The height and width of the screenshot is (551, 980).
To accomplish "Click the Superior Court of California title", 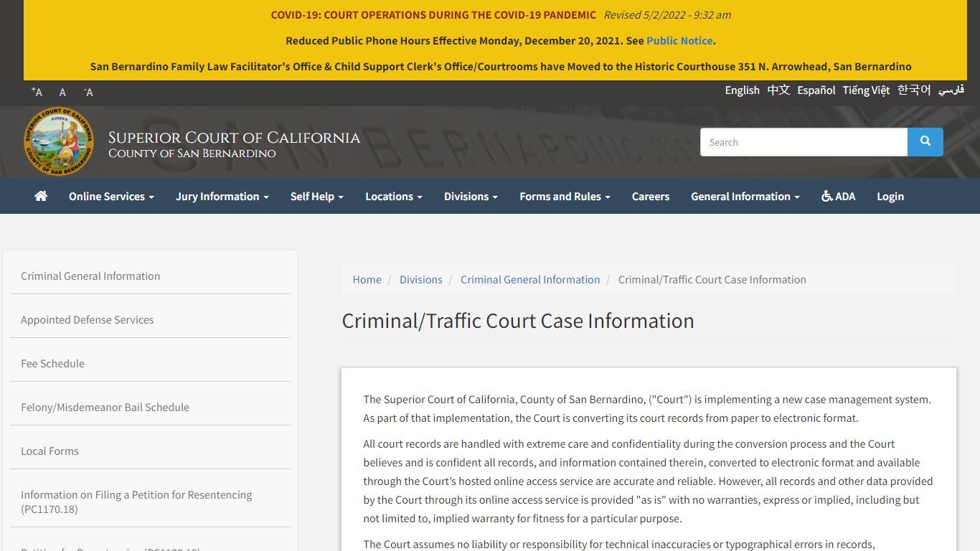I will pyautogui.click(x=234, y=138).
